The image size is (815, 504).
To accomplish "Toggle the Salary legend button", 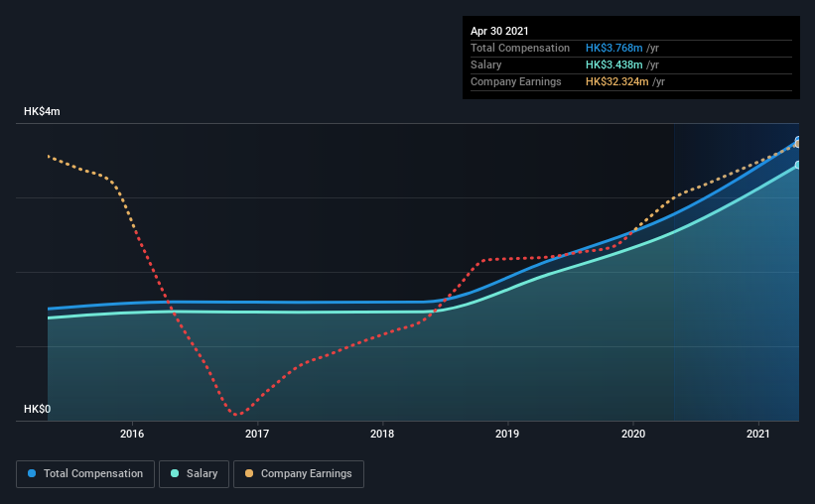I will 194,474.
